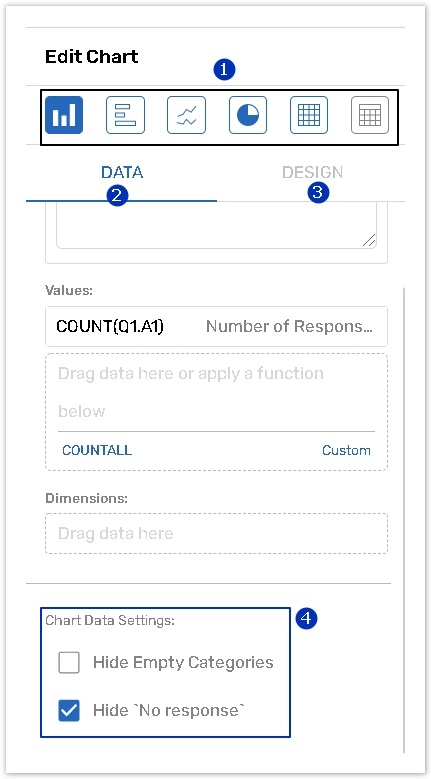Open the DATA tab

tap(122, 173)
